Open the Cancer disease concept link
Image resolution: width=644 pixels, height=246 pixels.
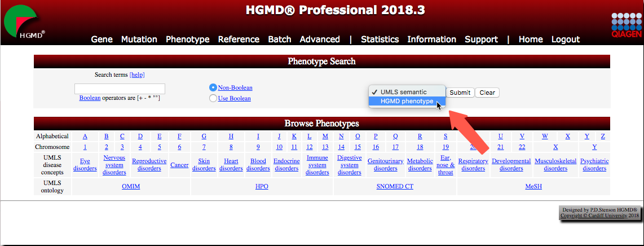[179, 165]
